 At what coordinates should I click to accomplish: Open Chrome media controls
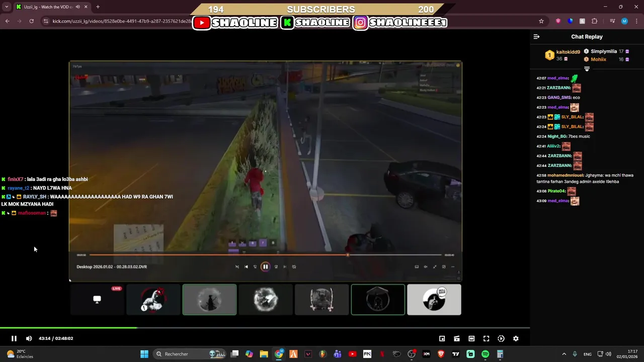(x=612, y=21)
